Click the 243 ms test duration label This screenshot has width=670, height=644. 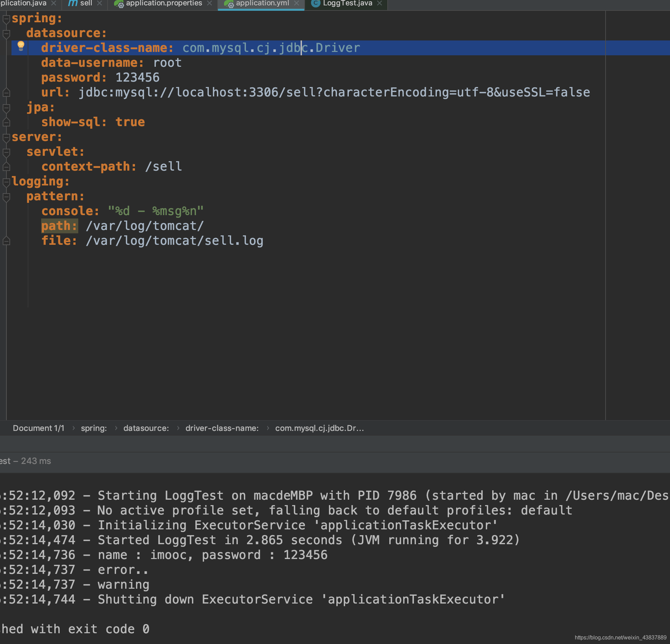[x=36, y=461]
